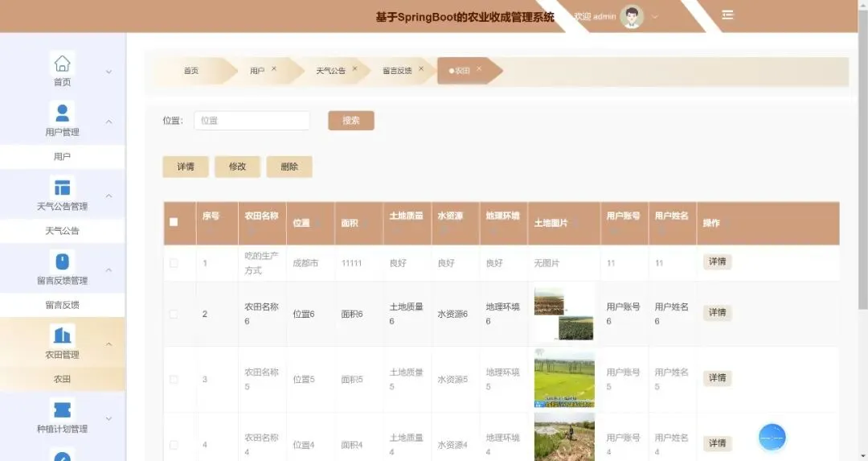Close the 天气公告 tab
The height and width of the screenshot is (461, 868).
point(355,68)
